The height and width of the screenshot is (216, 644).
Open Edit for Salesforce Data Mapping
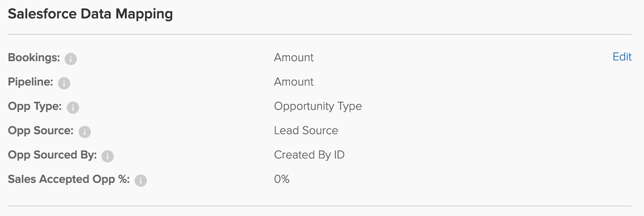622,57
